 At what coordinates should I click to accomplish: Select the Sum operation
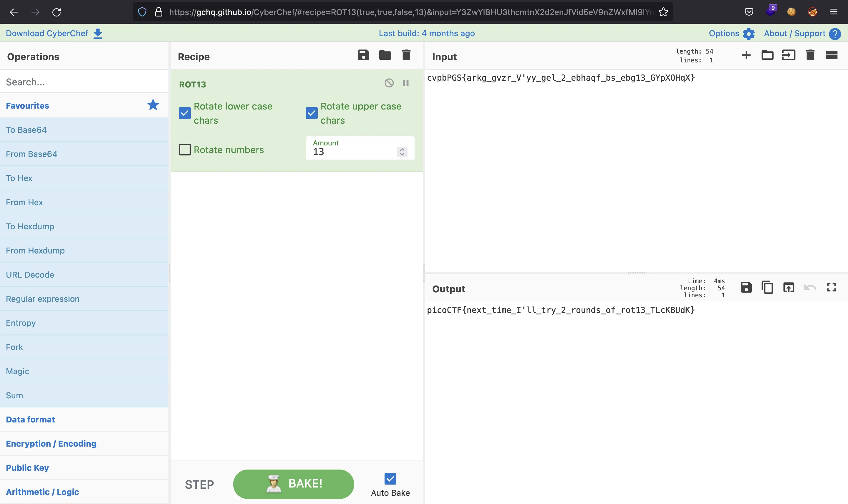click(x=84, y=395)
